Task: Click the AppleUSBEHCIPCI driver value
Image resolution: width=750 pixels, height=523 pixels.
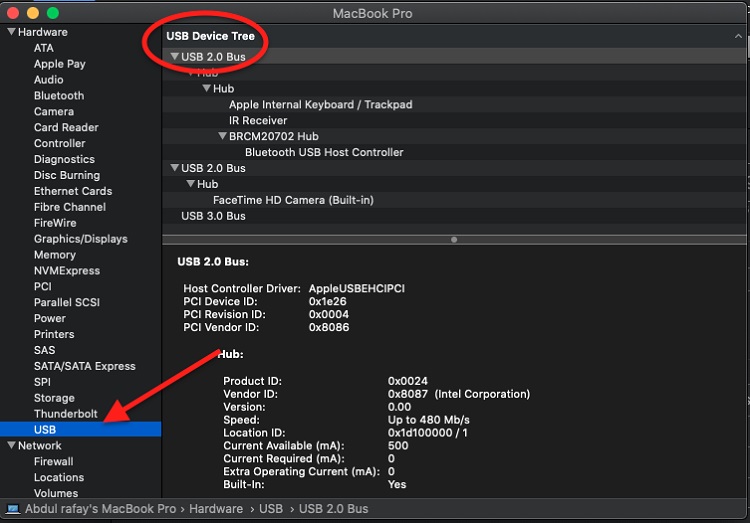Action: tap(356, 289)
